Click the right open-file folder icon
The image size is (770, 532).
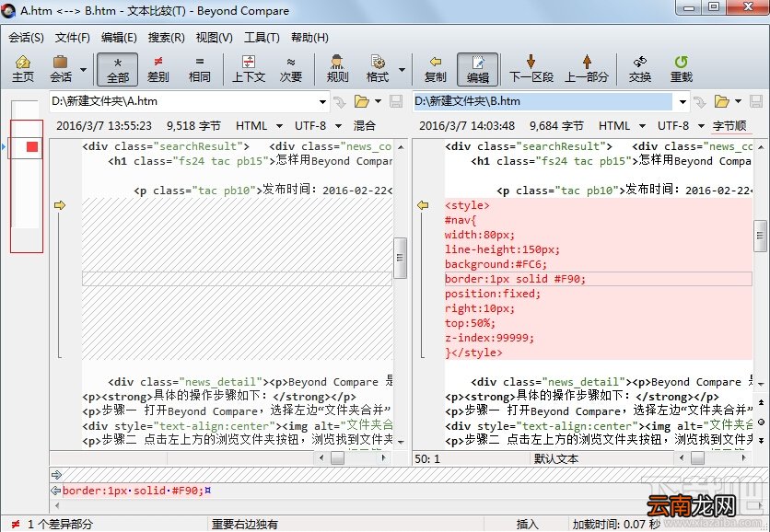[x=722, y=101]
